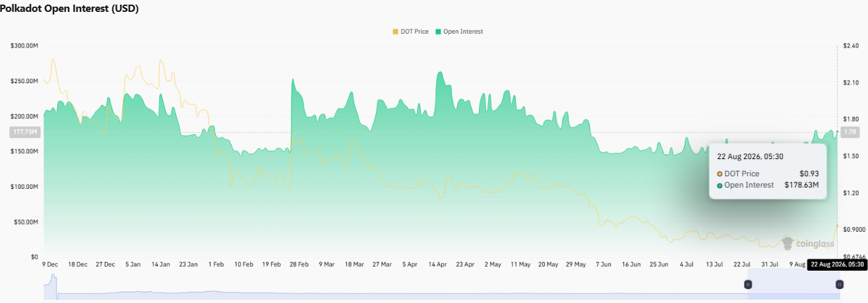The image size is (868, 303).
Task: Click the 22 Jul date label
Action: tap(741, 264)
